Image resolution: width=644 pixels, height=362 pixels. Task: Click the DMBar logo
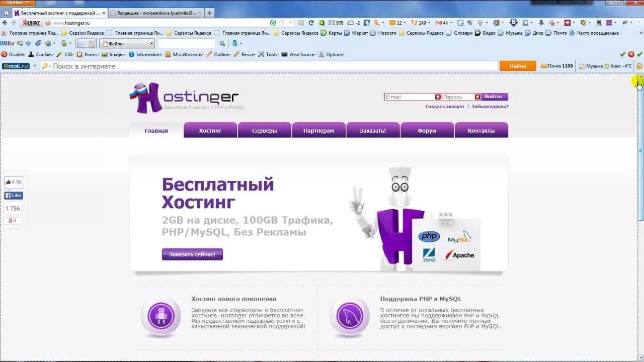pyautogui.click(x=8, y=44)
